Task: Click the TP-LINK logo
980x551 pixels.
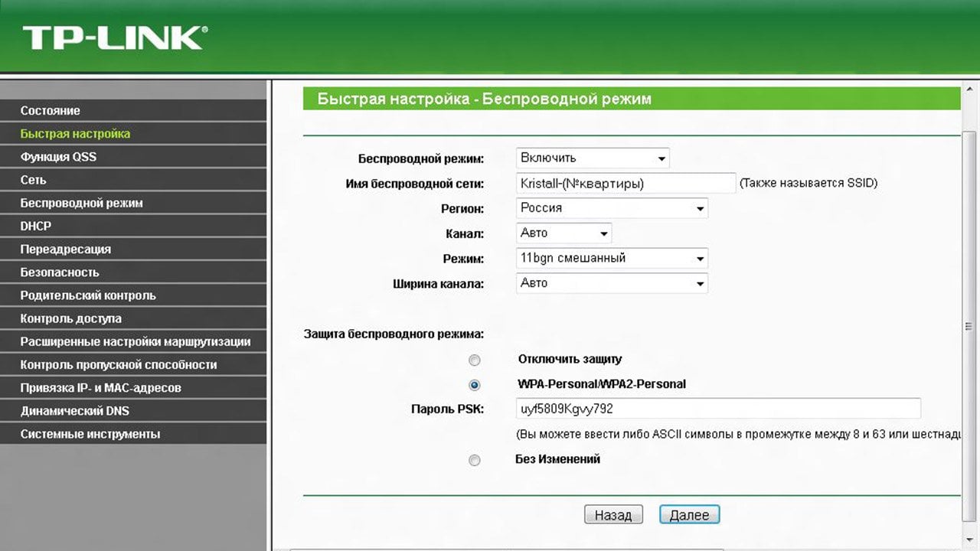Action: pyautogui.click(x=115, y=37)
